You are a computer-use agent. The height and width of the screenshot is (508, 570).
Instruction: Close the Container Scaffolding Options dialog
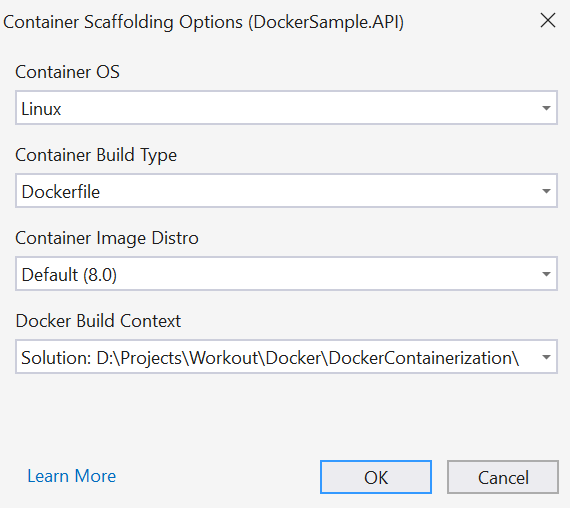547,20
